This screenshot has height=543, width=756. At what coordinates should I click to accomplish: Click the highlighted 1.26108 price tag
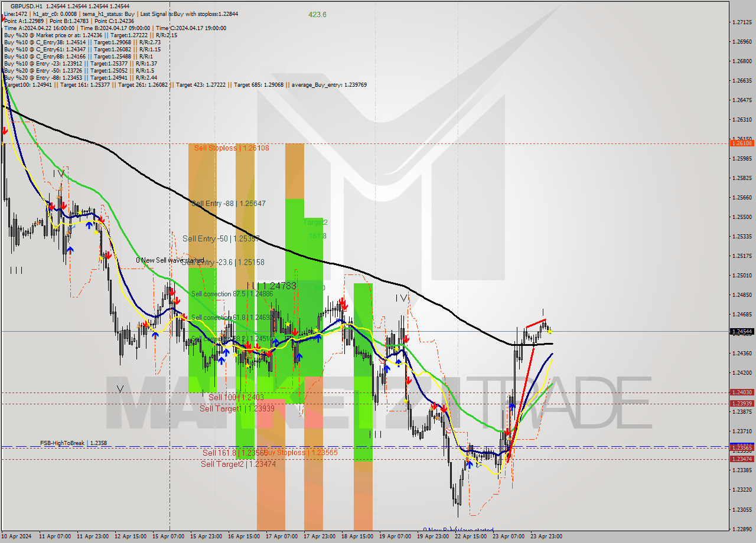coord(741,143)
